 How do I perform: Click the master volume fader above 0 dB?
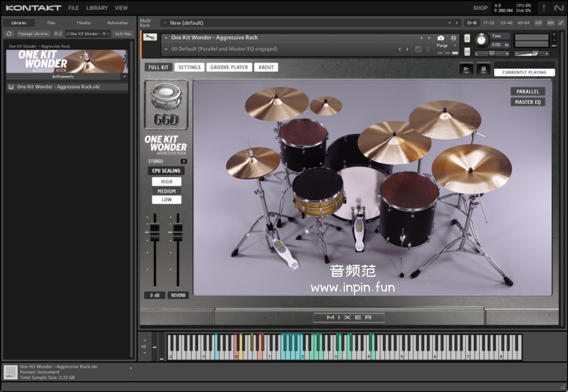point(155,233)
